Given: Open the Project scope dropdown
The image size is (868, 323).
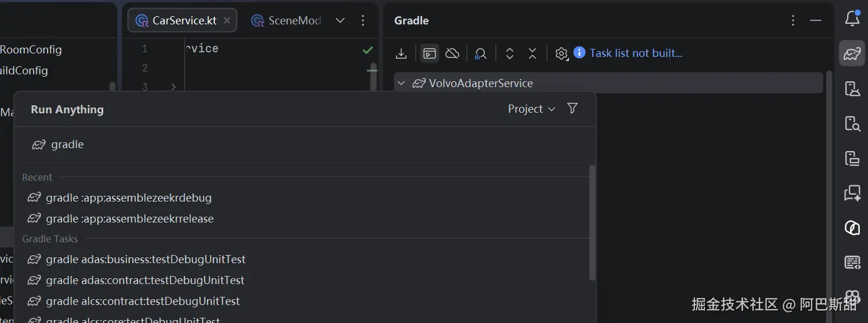Looking at the screenshot, I should tap(531, 109).
